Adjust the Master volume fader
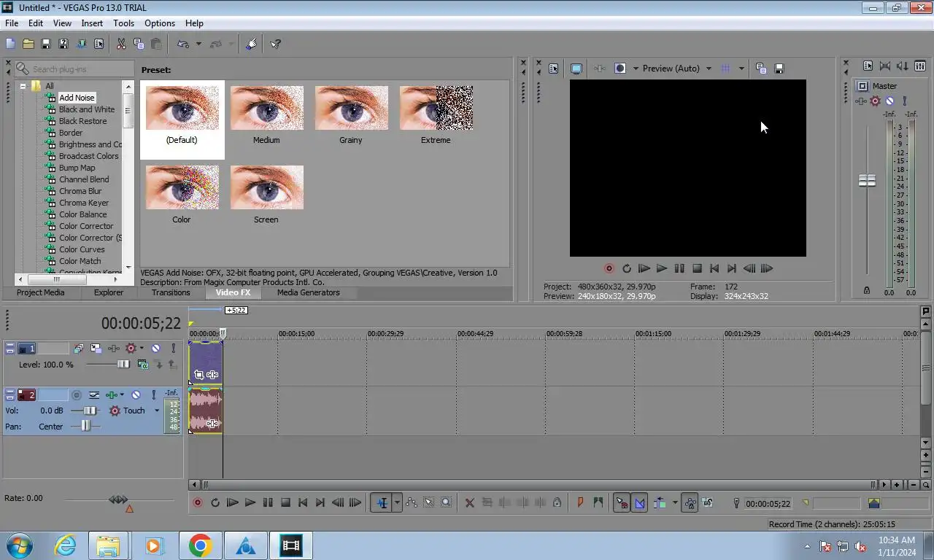This screenshot has width=934, height=560. 867,180
